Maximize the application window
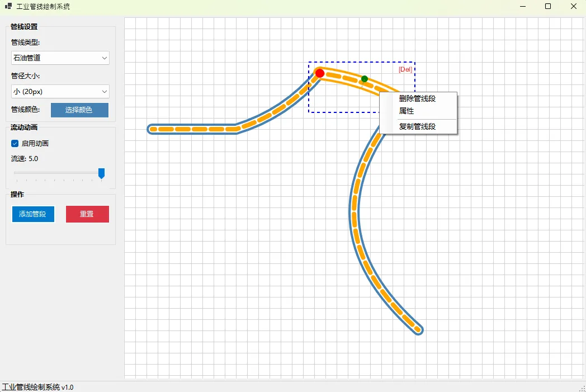 point(548,6)
